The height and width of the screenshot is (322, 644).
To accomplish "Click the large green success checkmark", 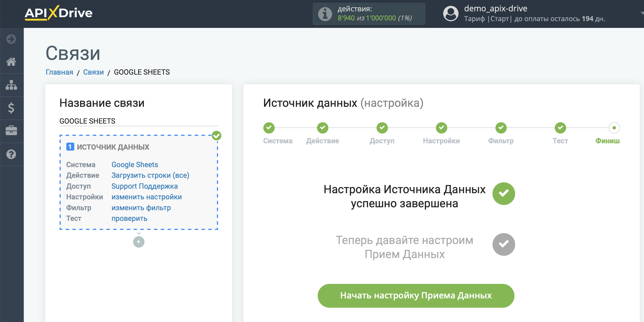I will (x=504, y=194).
